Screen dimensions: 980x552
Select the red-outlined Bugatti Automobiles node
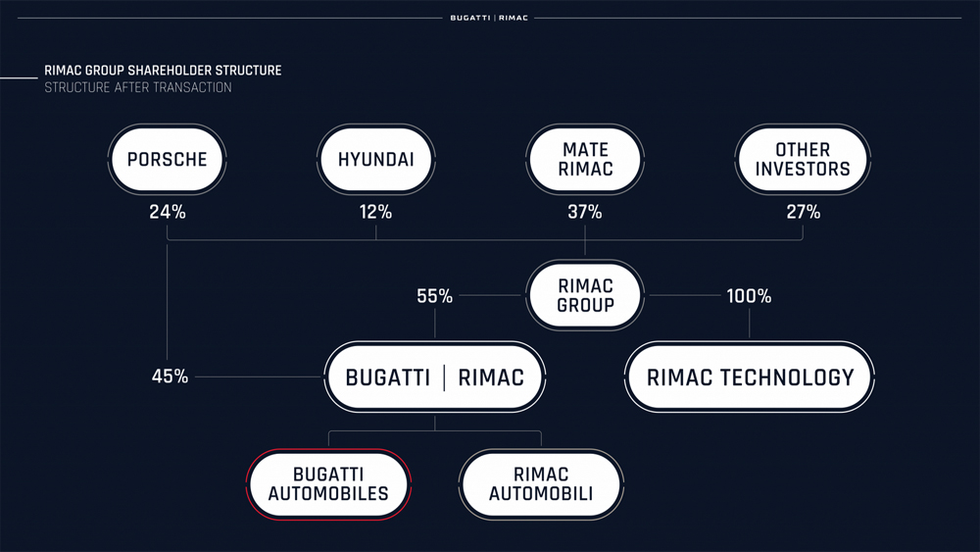point(328,484)
